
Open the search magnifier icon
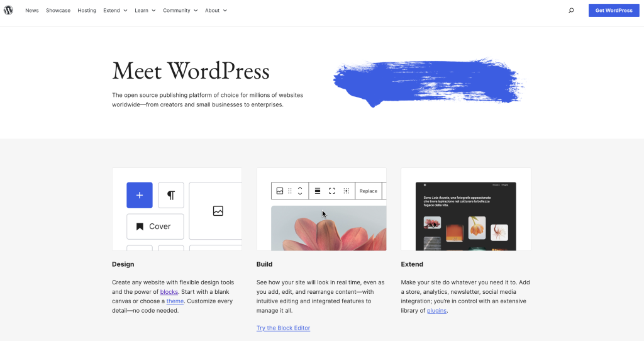[571, 10]
